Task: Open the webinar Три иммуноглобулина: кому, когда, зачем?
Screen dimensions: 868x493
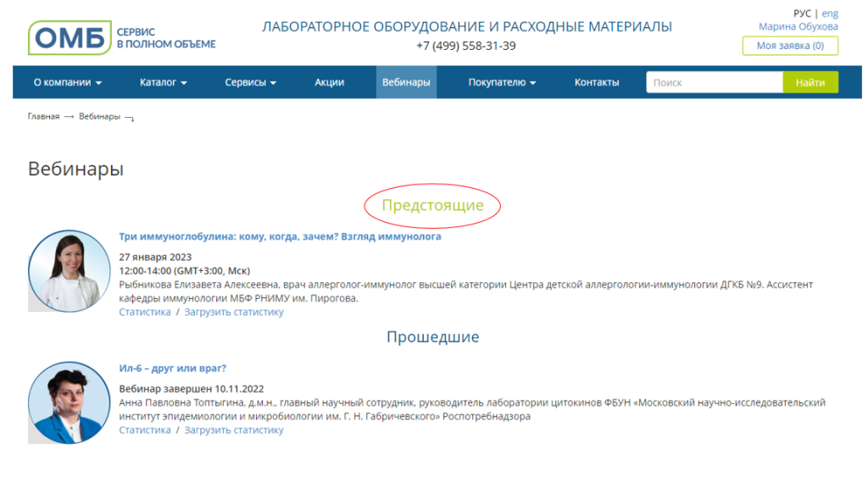Action: point(280,236)
